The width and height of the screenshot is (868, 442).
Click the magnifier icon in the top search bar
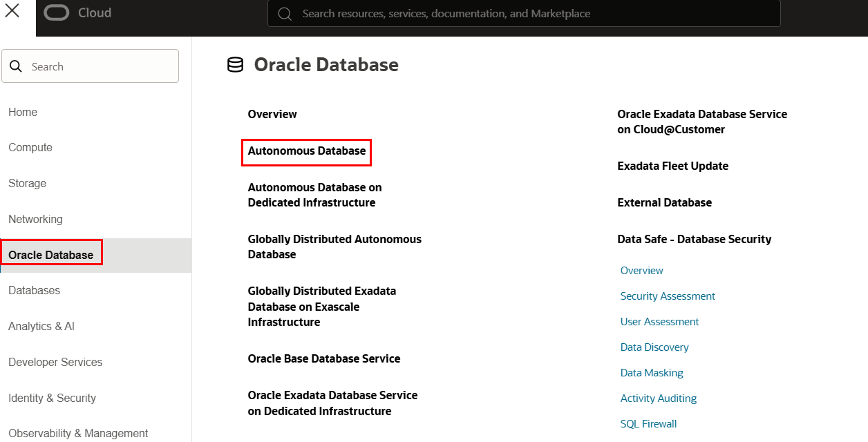pyautogui.click(x=284, y=14)
